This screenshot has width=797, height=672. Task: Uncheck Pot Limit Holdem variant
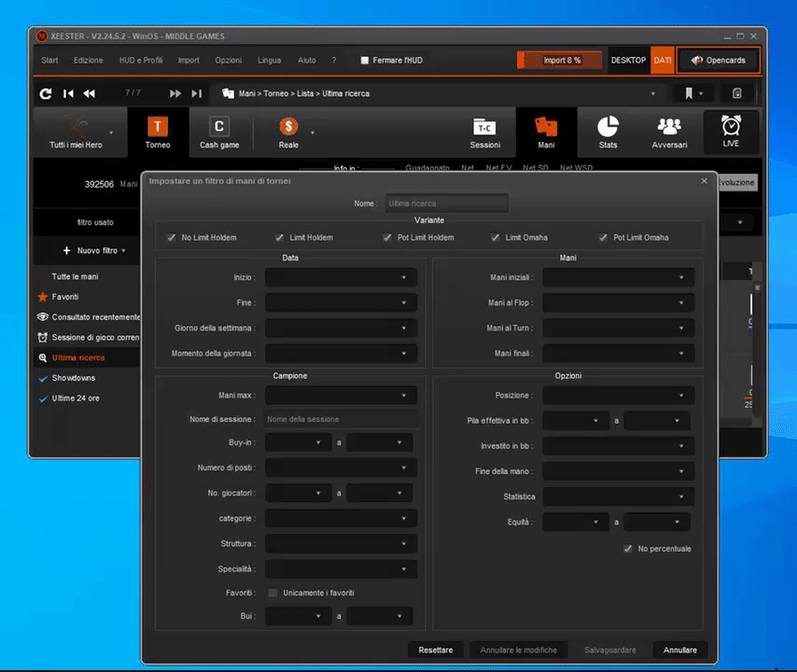387,237
